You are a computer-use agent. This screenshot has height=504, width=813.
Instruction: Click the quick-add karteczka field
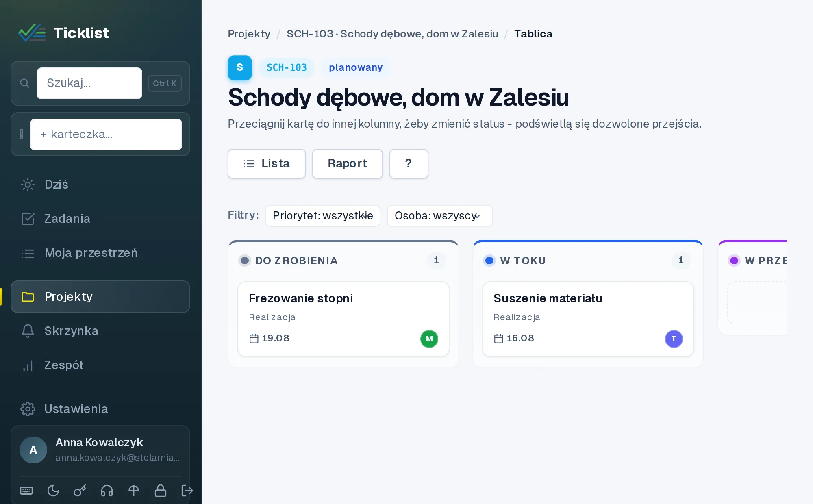tap(106, 135)
